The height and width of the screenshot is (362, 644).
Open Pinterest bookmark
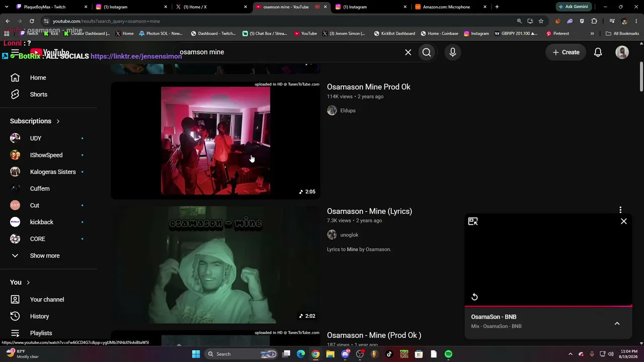click(x=557, y=34)
